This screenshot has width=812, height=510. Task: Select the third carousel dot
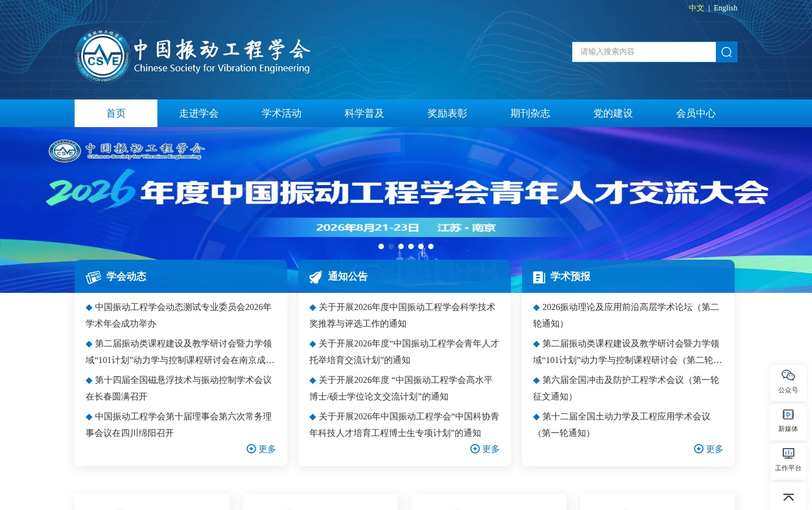(401, 246)
